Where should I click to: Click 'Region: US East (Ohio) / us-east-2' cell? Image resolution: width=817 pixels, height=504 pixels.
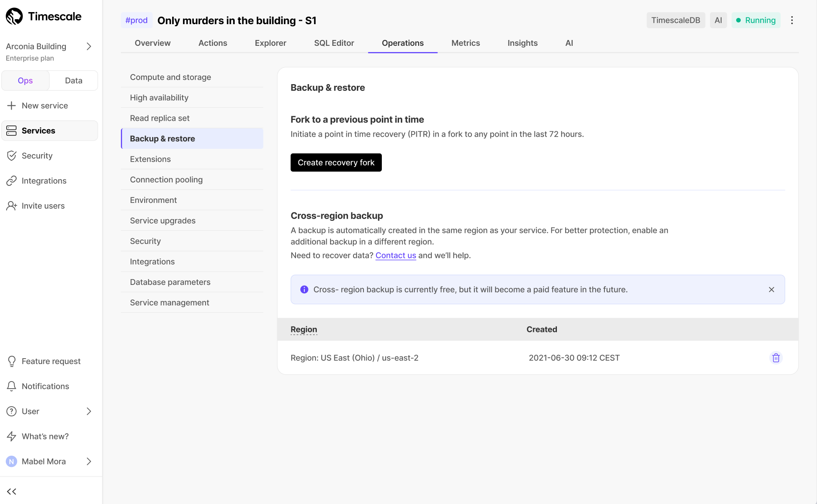point(354,358)
